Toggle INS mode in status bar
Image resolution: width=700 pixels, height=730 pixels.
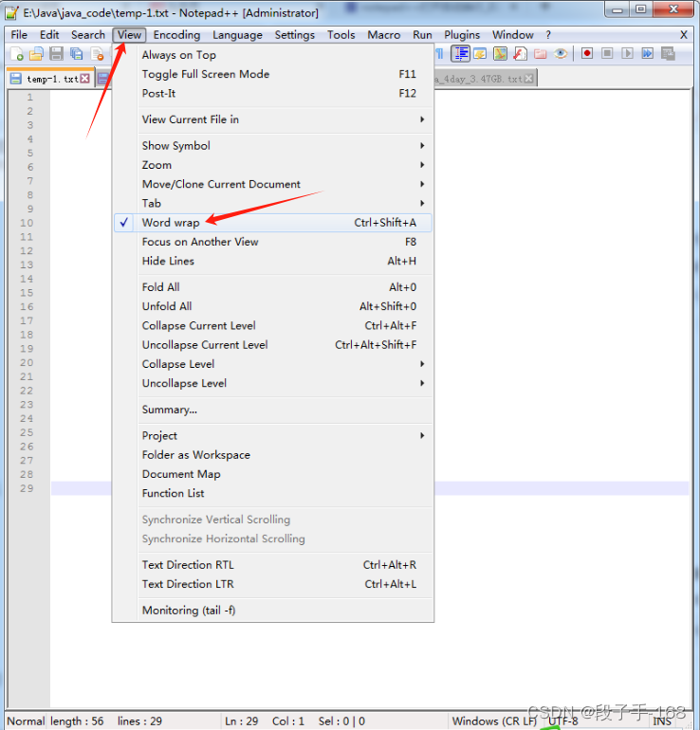(x=661, y=721)
